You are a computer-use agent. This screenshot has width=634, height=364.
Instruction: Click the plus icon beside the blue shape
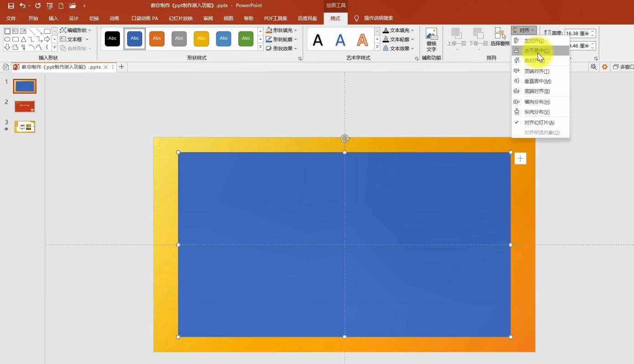[520, 158]
